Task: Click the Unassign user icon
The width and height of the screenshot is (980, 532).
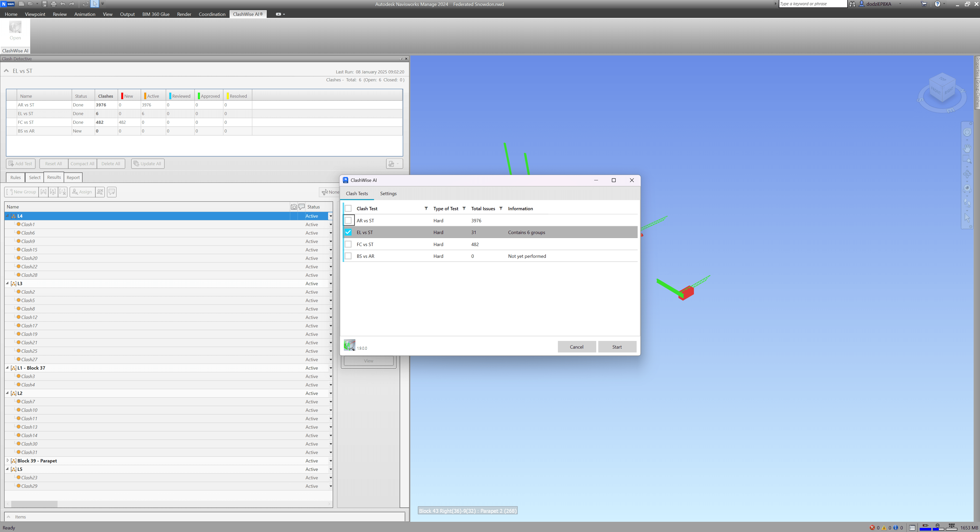Action: point(100,192)
